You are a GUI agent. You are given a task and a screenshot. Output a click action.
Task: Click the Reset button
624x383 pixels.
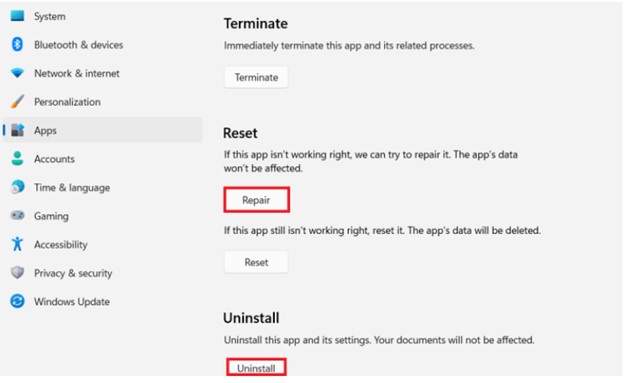tap(256, 262)
